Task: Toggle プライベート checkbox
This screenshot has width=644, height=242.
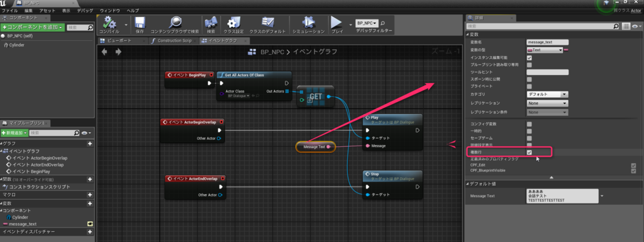Action: point(530,86)
